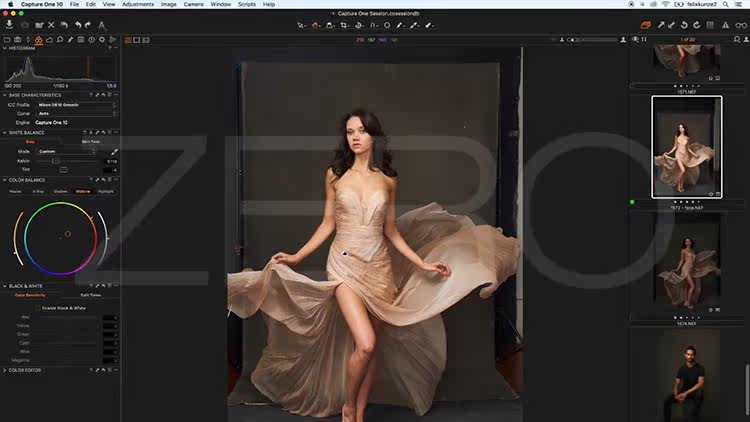Click the Auto adjust A icon
The width and height of the screenshot is (750, 422).
[101, 25]
